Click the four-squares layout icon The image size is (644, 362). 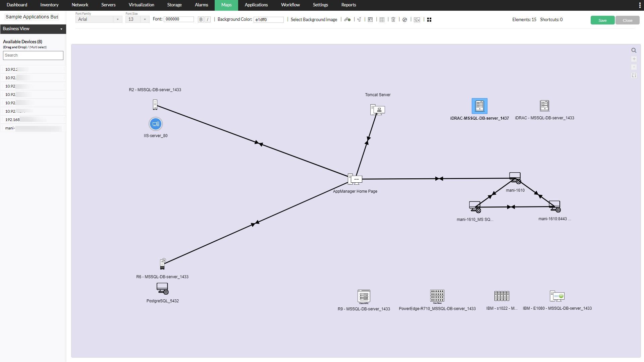point(429,20)
